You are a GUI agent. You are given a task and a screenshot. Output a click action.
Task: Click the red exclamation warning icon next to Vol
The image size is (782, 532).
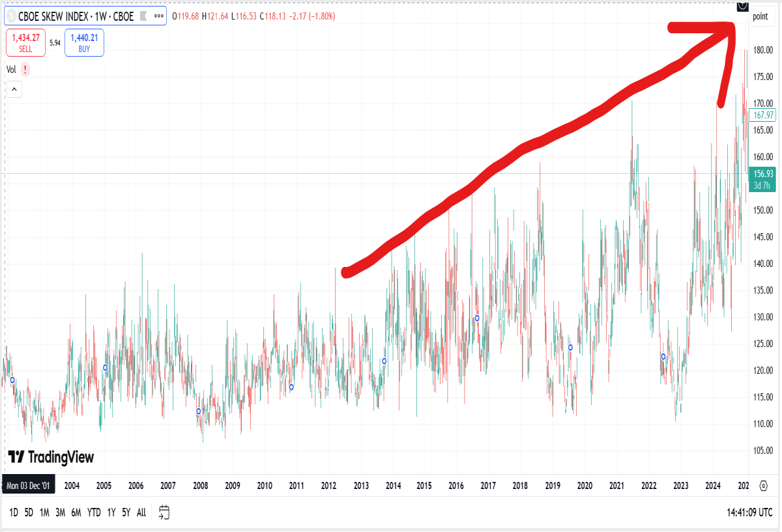[25, 69]
